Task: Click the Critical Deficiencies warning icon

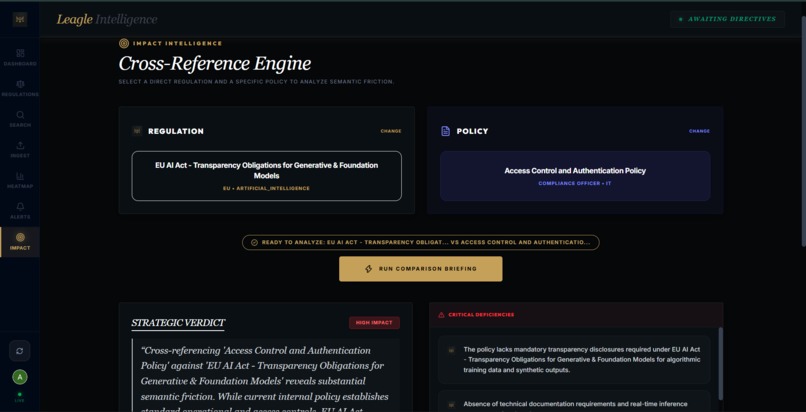Action: pyautogui.click(x=441, y=315)
